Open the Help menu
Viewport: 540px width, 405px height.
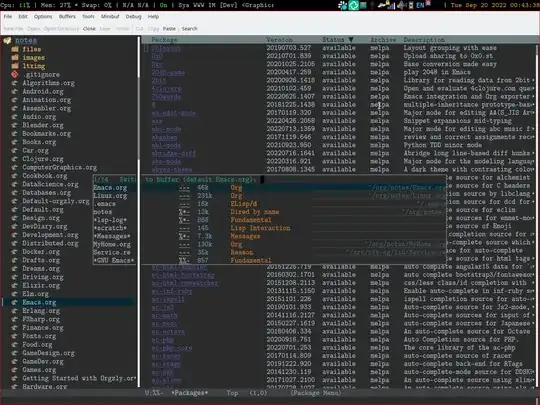pyautogui.click(x=153, y=17)
